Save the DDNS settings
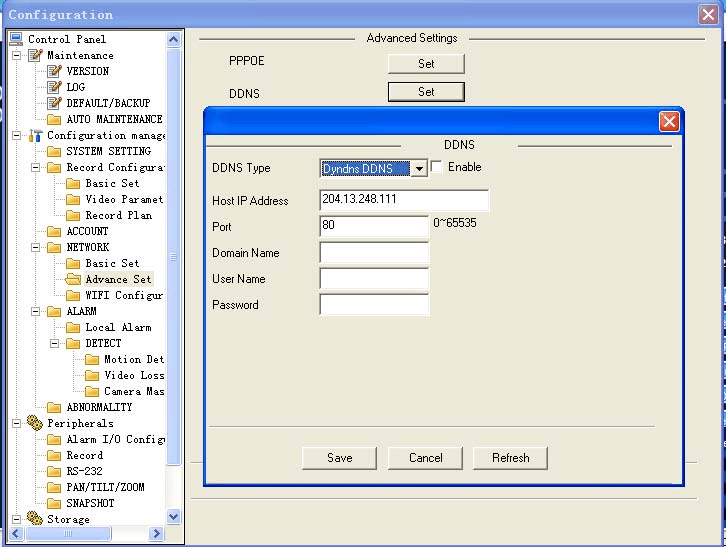This screenshot has height=547, width=726. click(340, 458)
